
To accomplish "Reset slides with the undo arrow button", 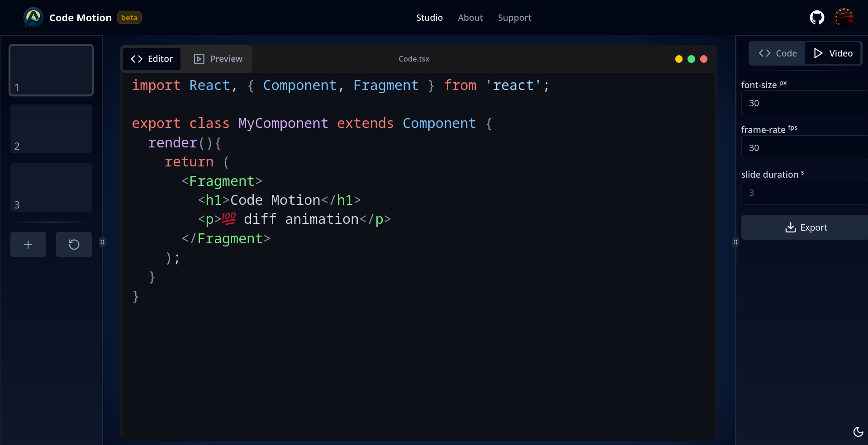I will click(74, 245).
